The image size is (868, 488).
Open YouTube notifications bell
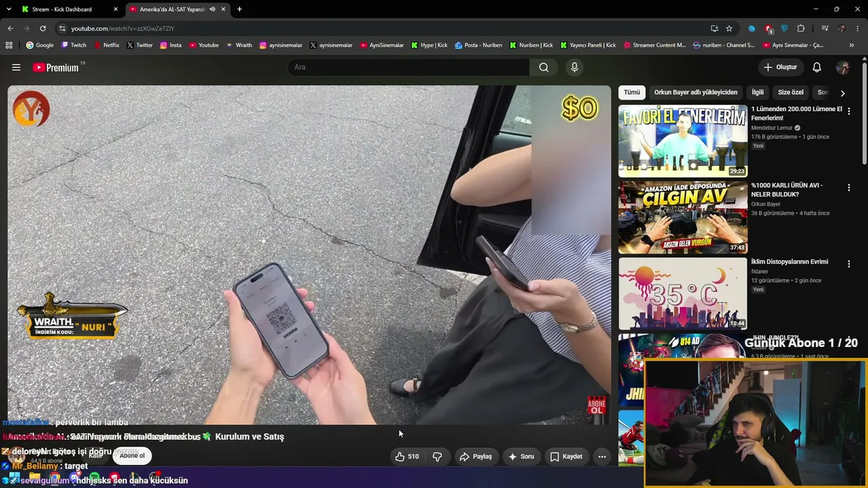point(817,67)
